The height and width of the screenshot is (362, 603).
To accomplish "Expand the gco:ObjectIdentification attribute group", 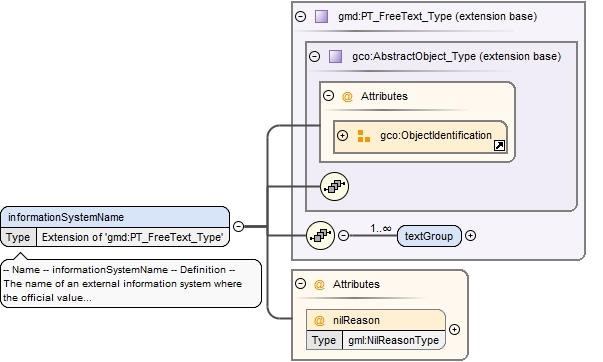I will click(342, 135).
